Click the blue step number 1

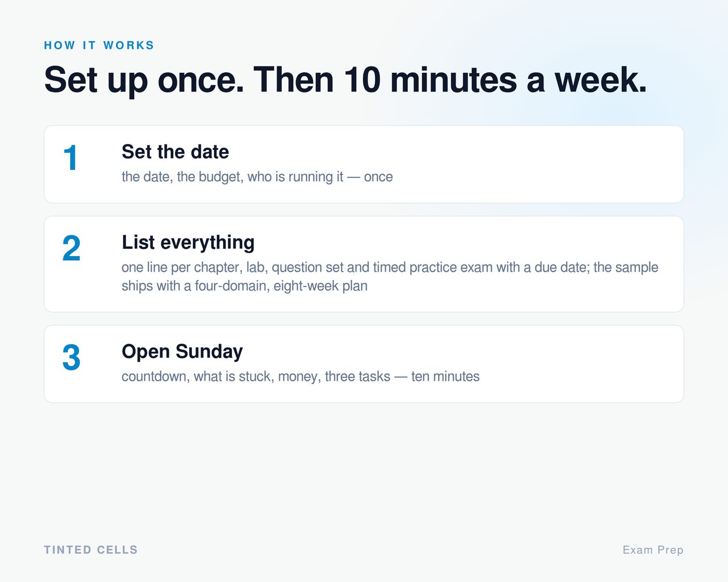pos(71,158)
